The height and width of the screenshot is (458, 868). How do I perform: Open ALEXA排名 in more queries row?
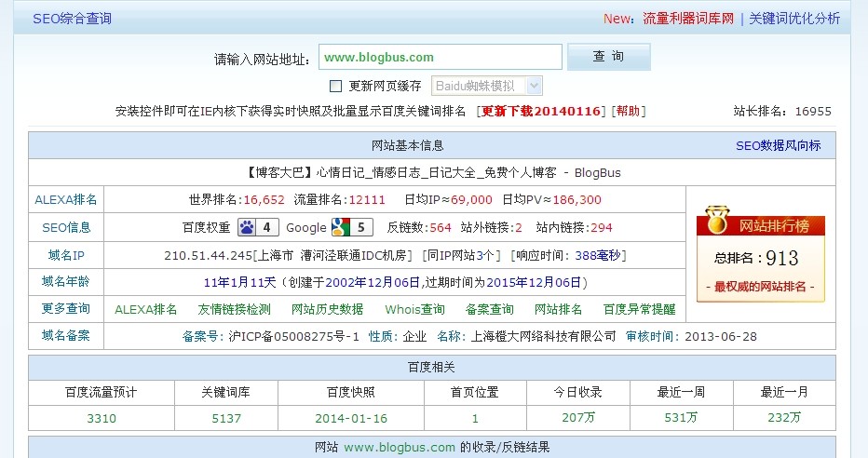[145, 309]
